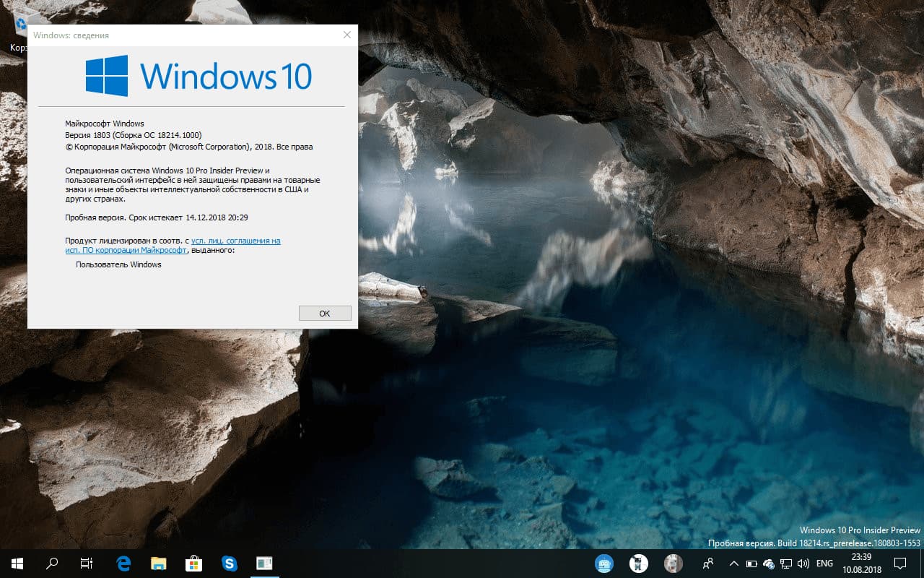The image size is (924, 578).
Task: Open network settings from the tray icon
Action: [785, 563]
